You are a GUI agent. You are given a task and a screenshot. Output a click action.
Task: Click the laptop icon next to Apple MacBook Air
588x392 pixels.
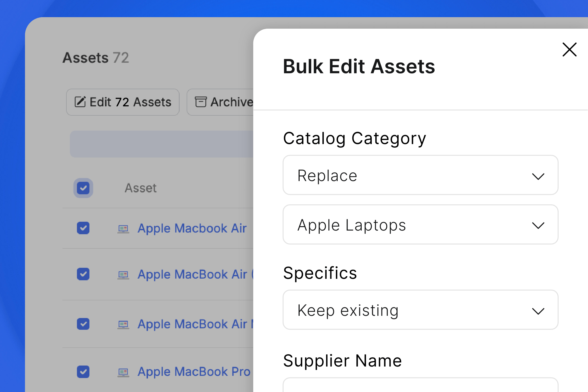pos(123,228)
